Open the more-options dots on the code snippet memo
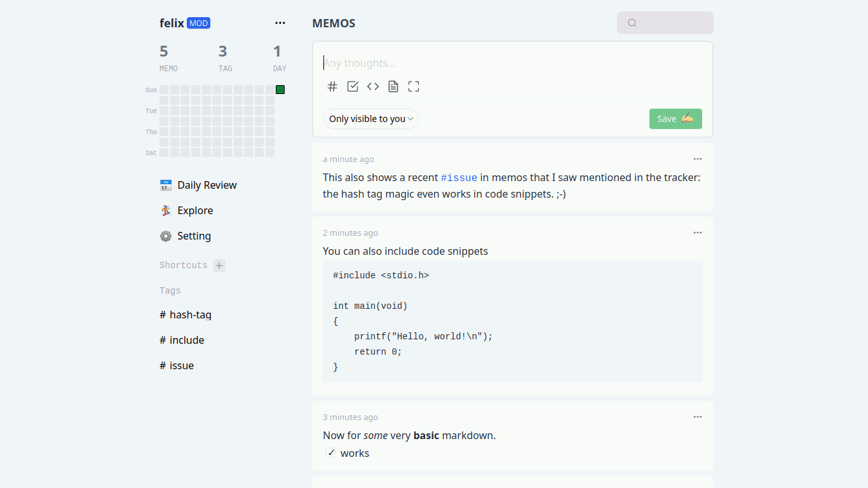868x488 pixels. pyautogui.click(x=698, y=233)
